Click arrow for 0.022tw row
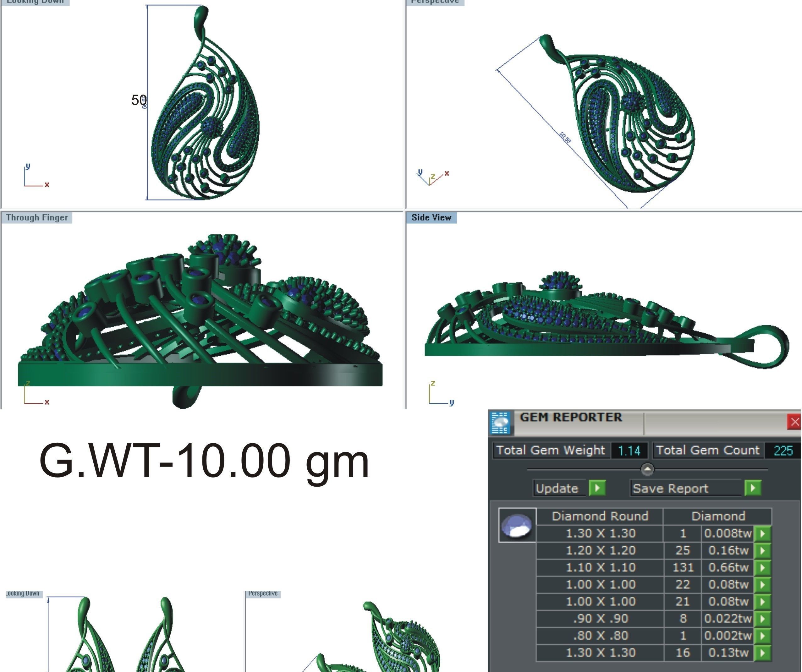Image resolution: width=802 pixels, height=672 pixels. 763,619
